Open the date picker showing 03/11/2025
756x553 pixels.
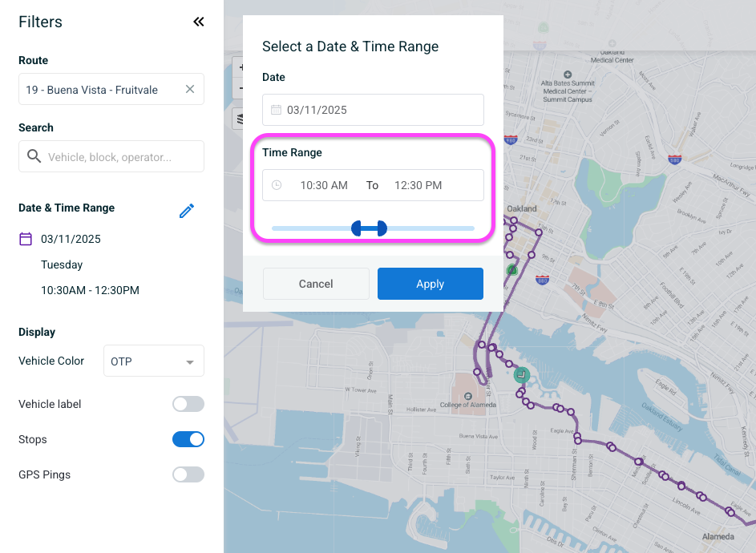click(373, 110)
